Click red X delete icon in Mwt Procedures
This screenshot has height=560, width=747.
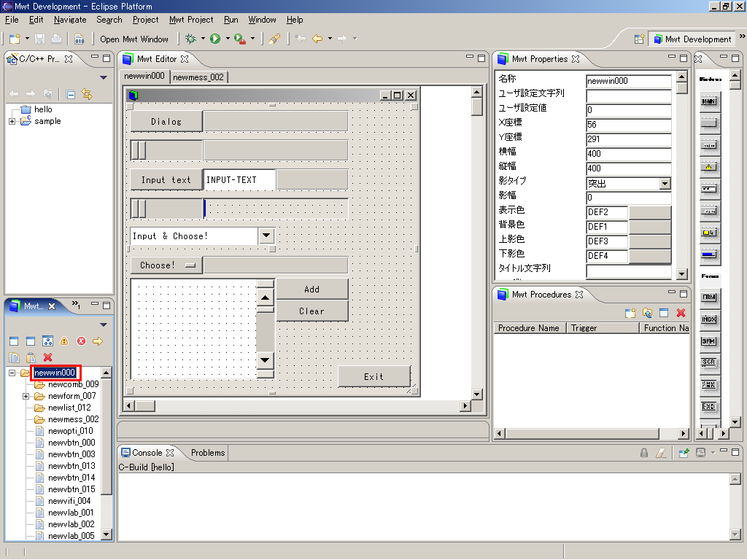tap(681, 313)
